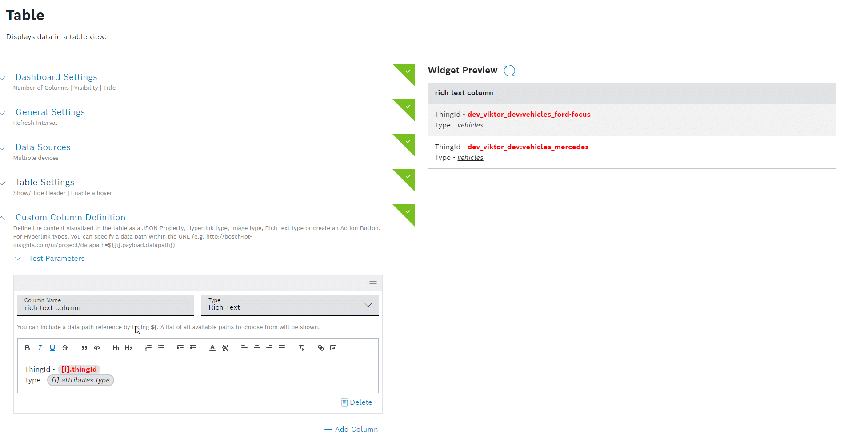Delete the rich text column
This screenshot has width=868, height=434.
(x=356, y=402)
